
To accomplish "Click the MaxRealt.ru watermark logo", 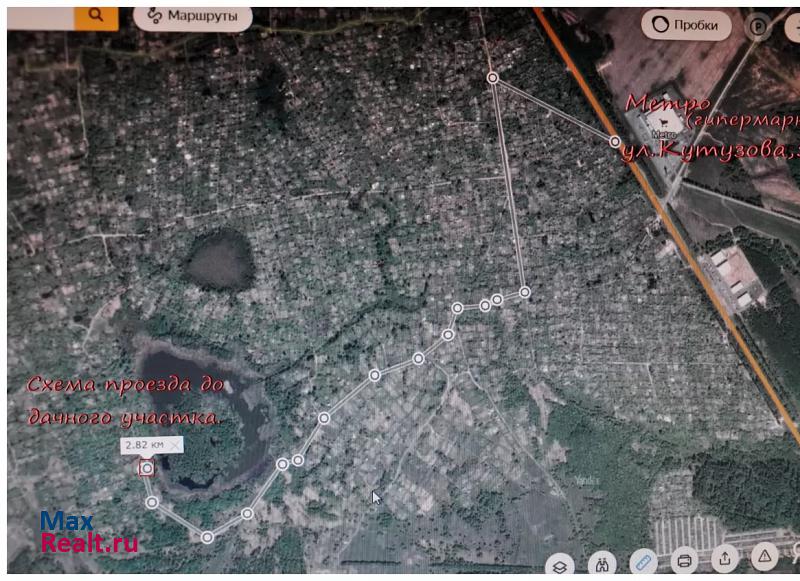I will [x=88, y=533].
